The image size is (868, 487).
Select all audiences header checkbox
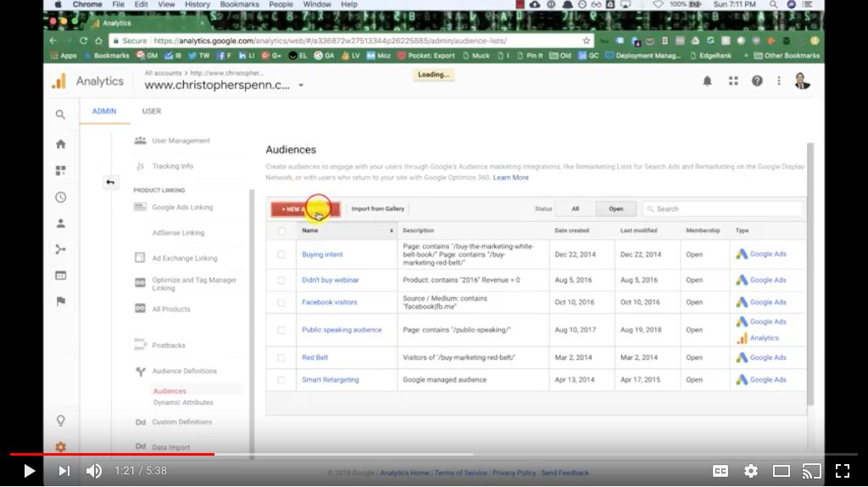(281, 230)
